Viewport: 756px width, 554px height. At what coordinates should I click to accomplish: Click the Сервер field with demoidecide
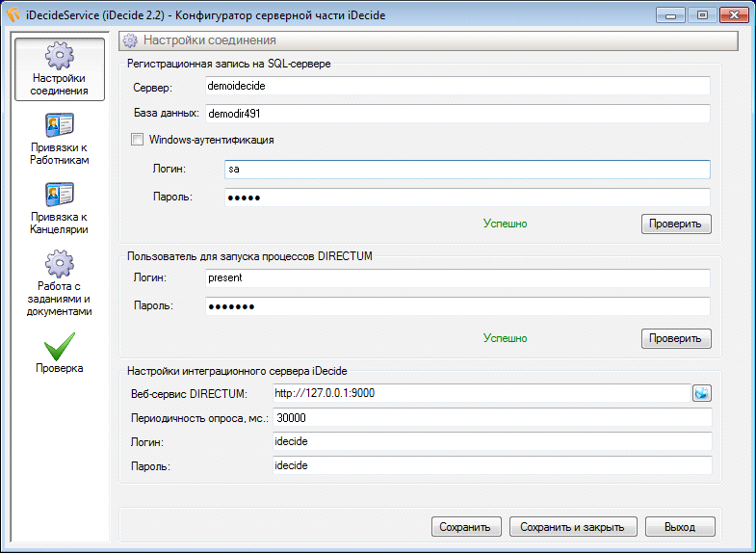click(x=457, y=86)
